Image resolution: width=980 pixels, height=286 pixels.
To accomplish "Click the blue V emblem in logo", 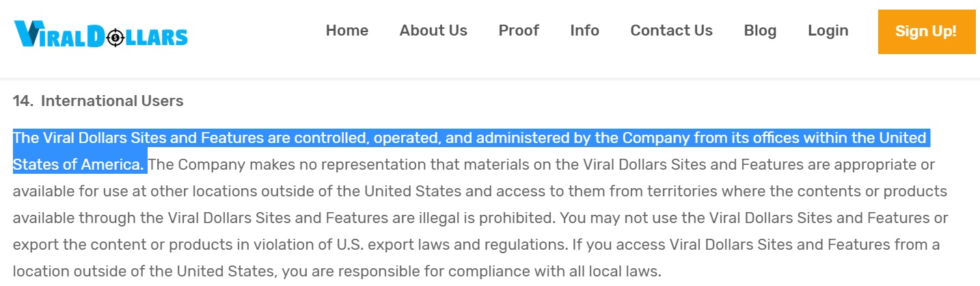I will click(27, 34).
